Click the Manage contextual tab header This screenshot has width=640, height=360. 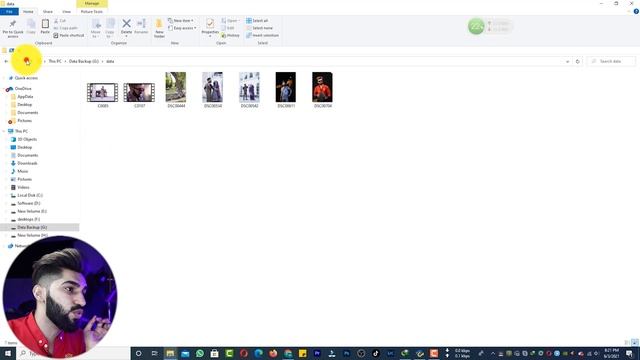(x=92, y=4)
